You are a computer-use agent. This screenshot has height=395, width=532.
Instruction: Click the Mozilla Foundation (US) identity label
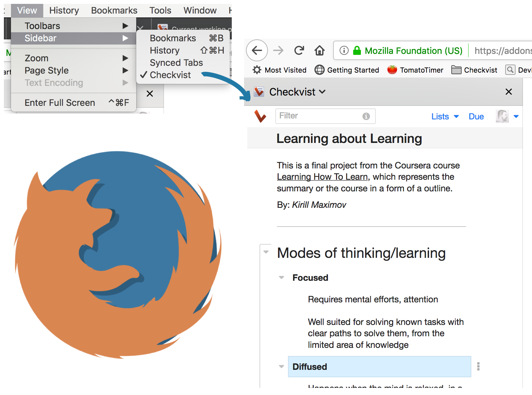click(x=414, y=51)
